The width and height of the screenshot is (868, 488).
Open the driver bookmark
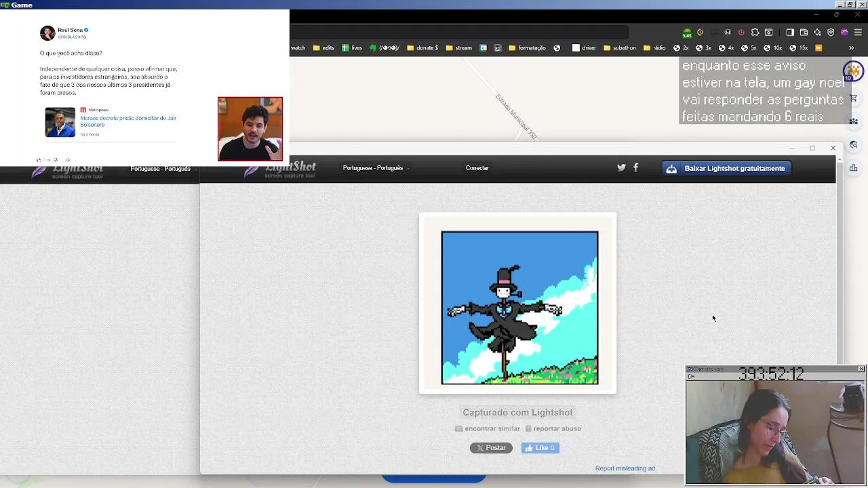click(x=584, y=48)
